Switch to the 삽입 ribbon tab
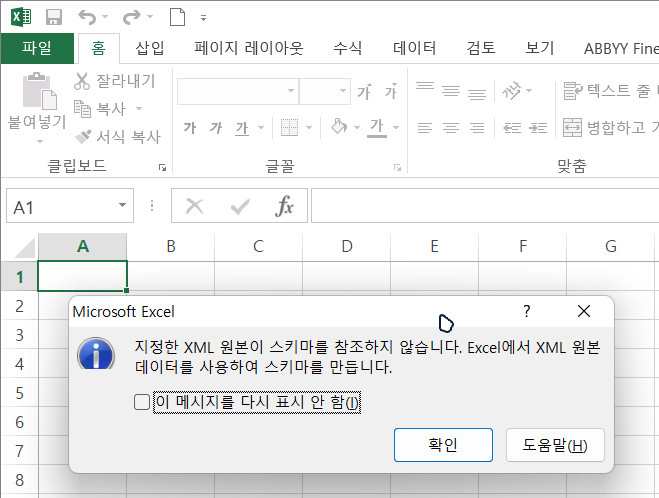The image size is (659, 498). tap(149, 48)
